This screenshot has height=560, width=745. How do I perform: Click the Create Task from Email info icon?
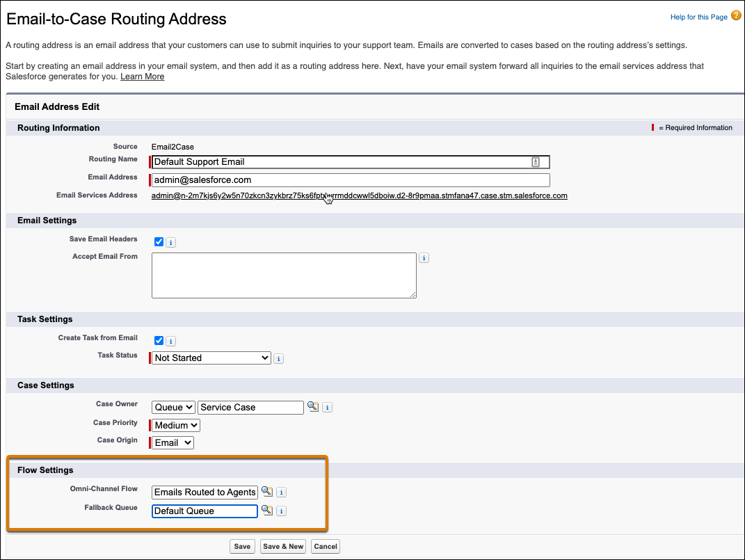point(171,340)
